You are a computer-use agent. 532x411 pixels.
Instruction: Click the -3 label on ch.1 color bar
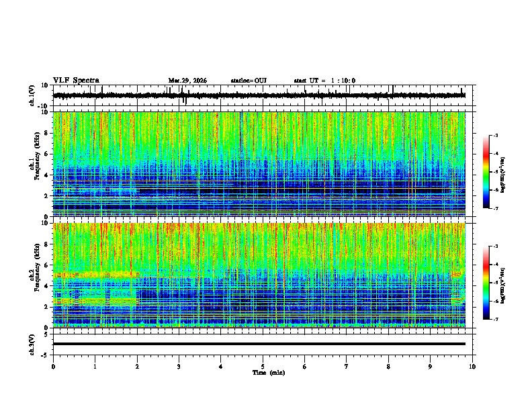(x=496, y=136)
